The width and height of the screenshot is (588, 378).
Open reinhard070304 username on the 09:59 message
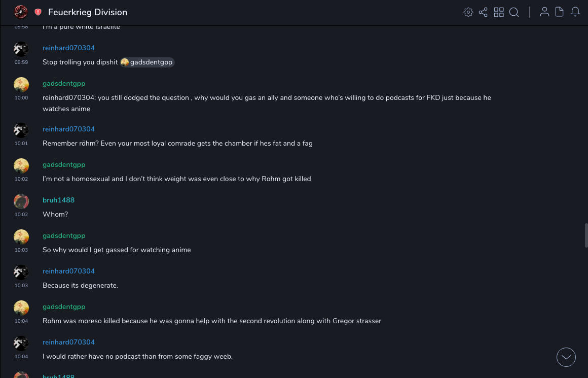(68, 48)
